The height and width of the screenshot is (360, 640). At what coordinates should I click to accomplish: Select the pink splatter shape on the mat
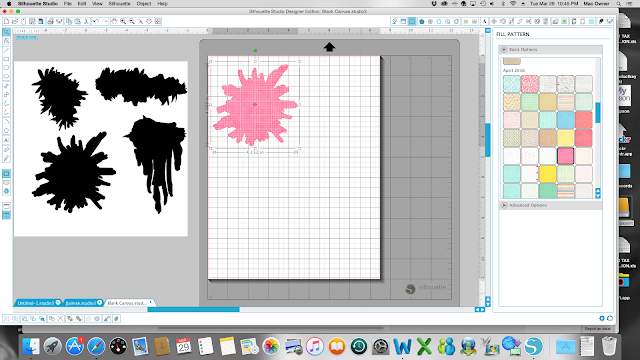[255, 105]
